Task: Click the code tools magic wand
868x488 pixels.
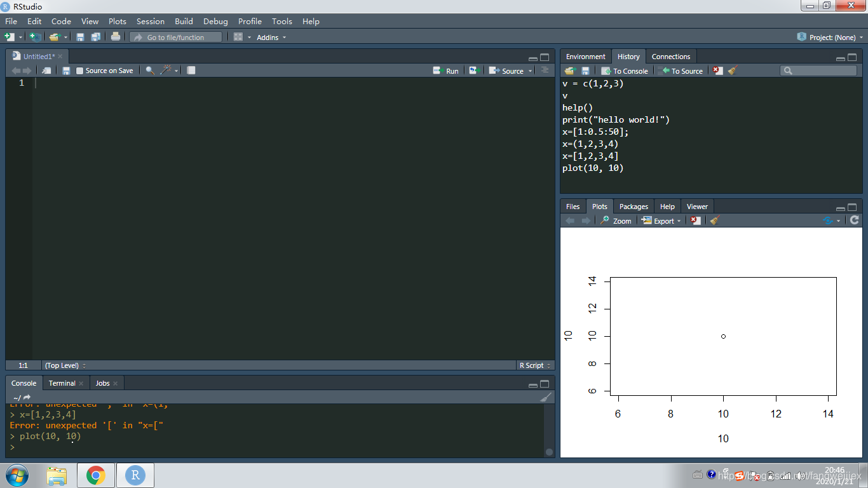Action: (x=166, y=71)
